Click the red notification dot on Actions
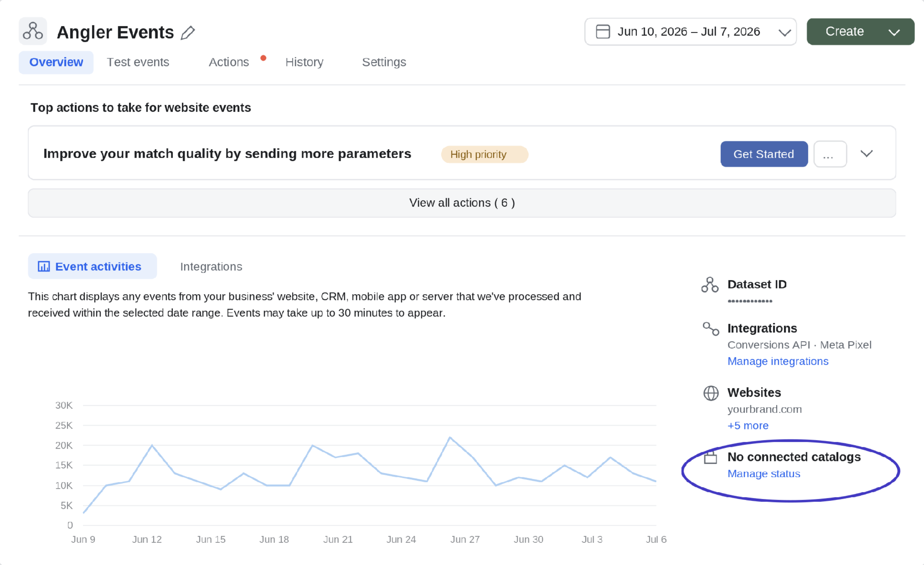The image size is (924, 565). [x=263, y=58]
